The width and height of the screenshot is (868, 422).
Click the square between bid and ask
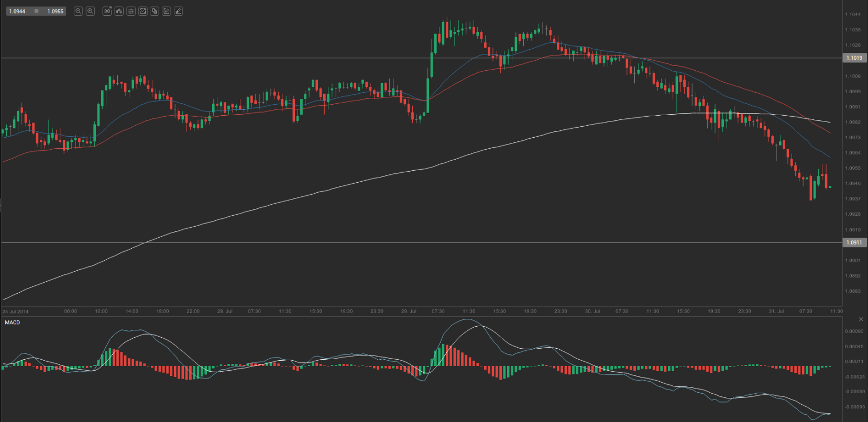coord(36,11)
